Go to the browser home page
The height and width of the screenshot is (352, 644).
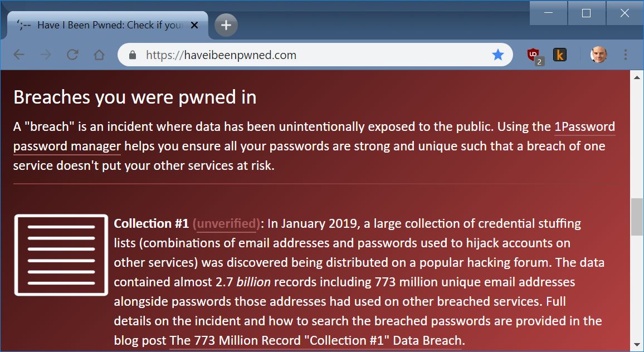(99, 55)
